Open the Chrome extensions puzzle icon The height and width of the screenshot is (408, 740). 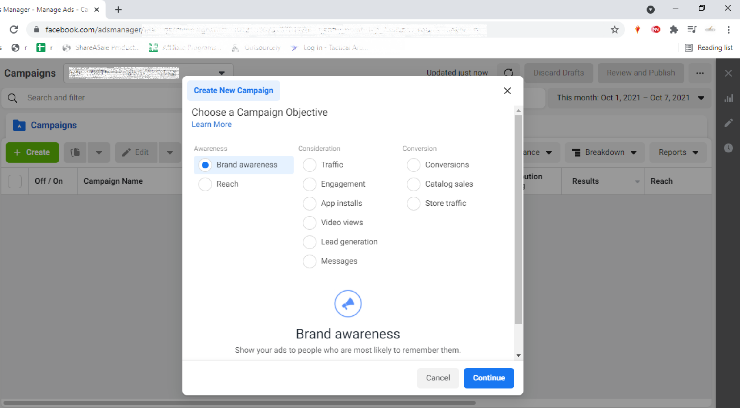(673, 30)
